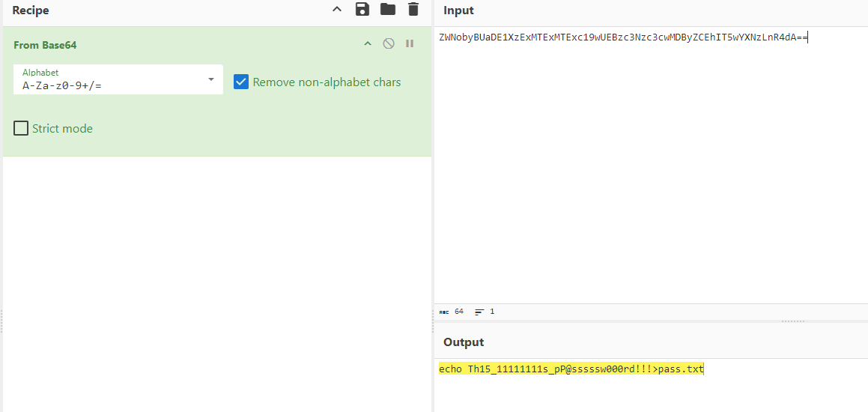Click the Save recipe floppy disk icon

[x=362, y=10]
